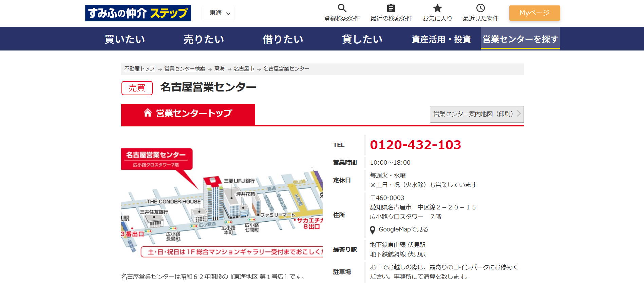Image resolution: width=644 pixels, height=285 pixels.
Task: Click the お気に入り label
Action: pyautogui.click(x=437, y=18)
